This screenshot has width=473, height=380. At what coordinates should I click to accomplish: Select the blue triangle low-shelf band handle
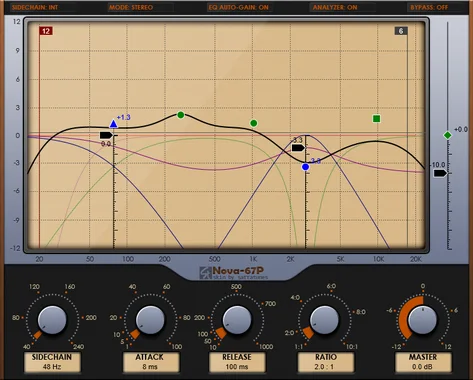click(114, 124)
